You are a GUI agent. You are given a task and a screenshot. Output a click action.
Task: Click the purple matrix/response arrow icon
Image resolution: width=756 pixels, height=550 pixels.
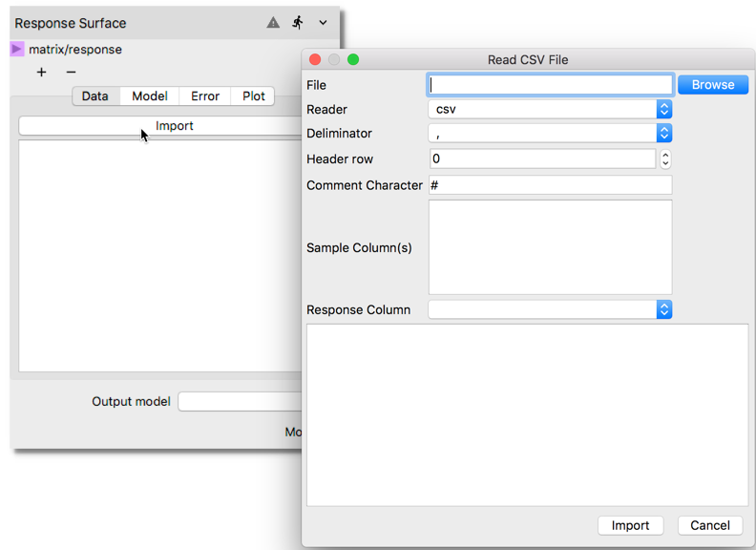17,49
